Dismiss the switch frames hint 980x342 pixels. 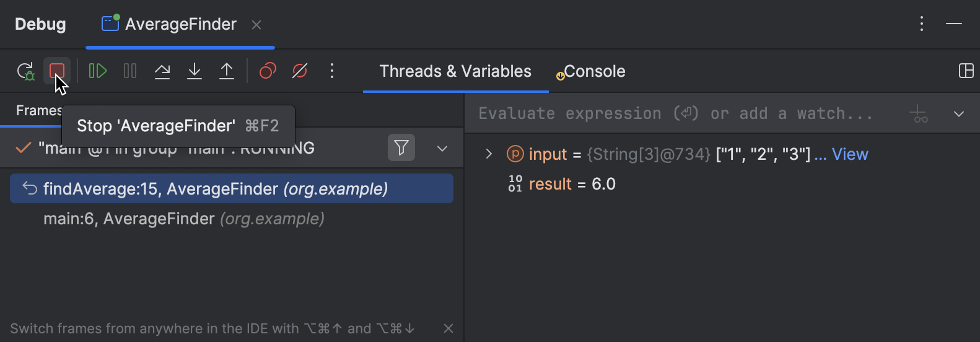(448, 328)
